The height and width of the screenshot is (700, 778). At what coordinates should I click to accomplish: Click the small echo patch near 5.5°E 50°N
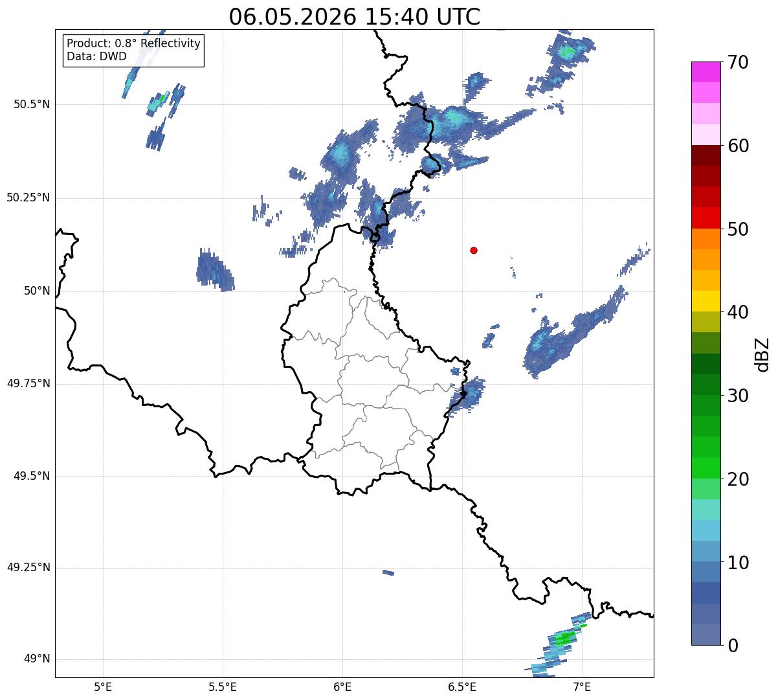(x=215, y=270)
